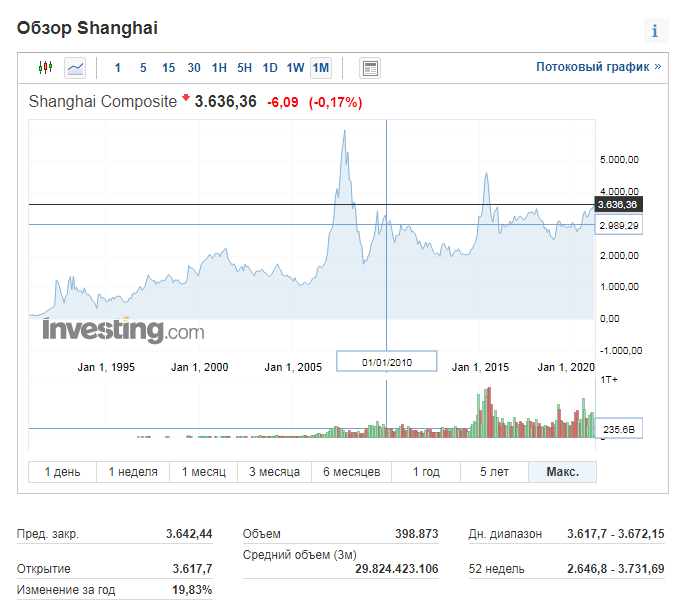This screenshot has height=613, width=682.
Task: Open the news panel icon
Action: click(x=371, y=68)
